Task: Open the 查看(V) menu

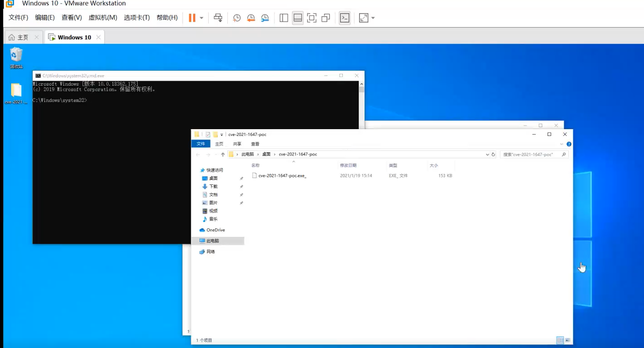Action: (x=72, y=18)
